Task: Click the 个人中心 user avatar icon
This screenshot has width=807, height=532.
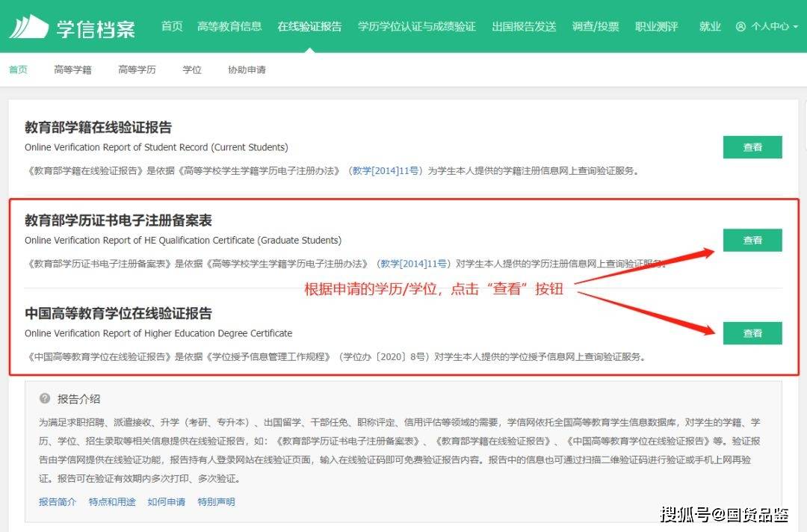Action: pyautogui.click(x=740, y=27)
